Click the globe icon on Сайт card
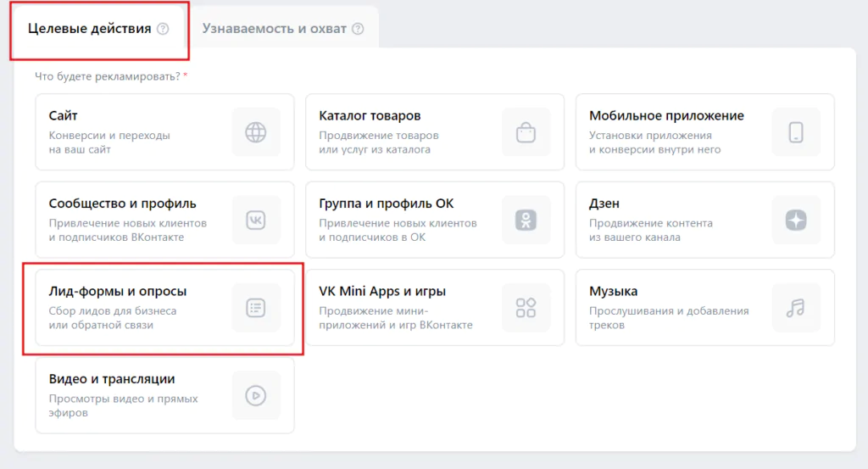This screenshot has height=469, width=868. coord(256,132)
